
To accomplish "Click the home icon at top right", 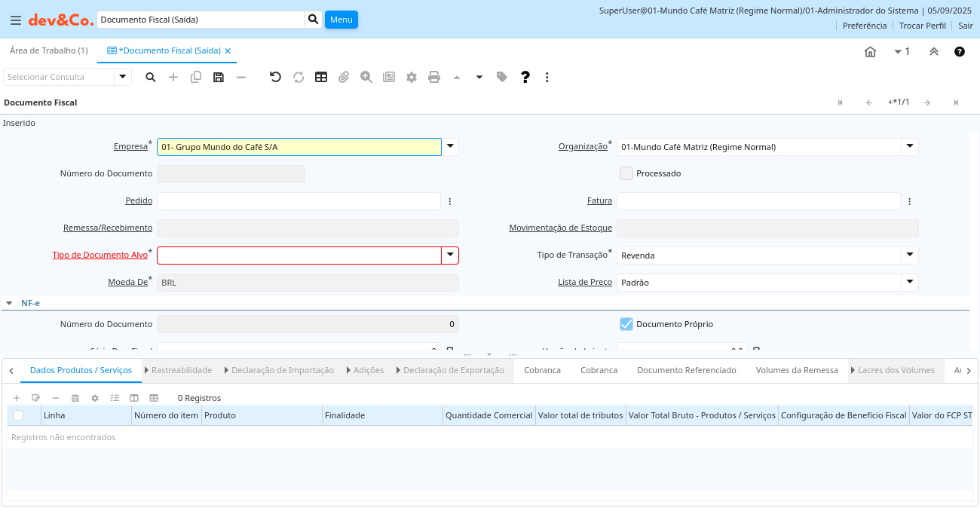I will click(x=870, y=52).
